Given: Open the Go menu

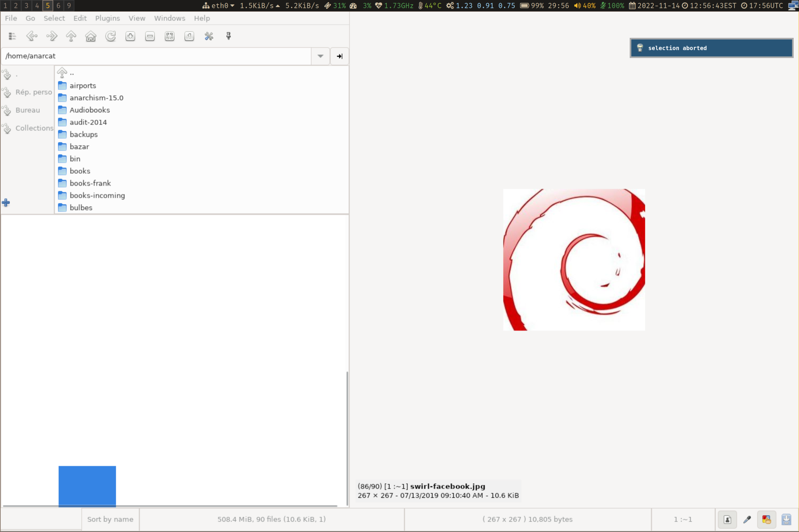Looking at the screenshot, I should click(x=30, y=18).
